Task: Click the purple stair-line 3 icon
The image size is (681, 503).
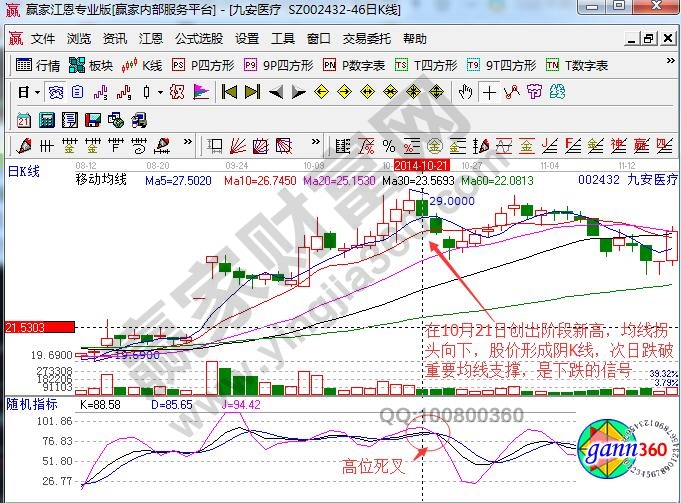Action: (x=100, y=93)
